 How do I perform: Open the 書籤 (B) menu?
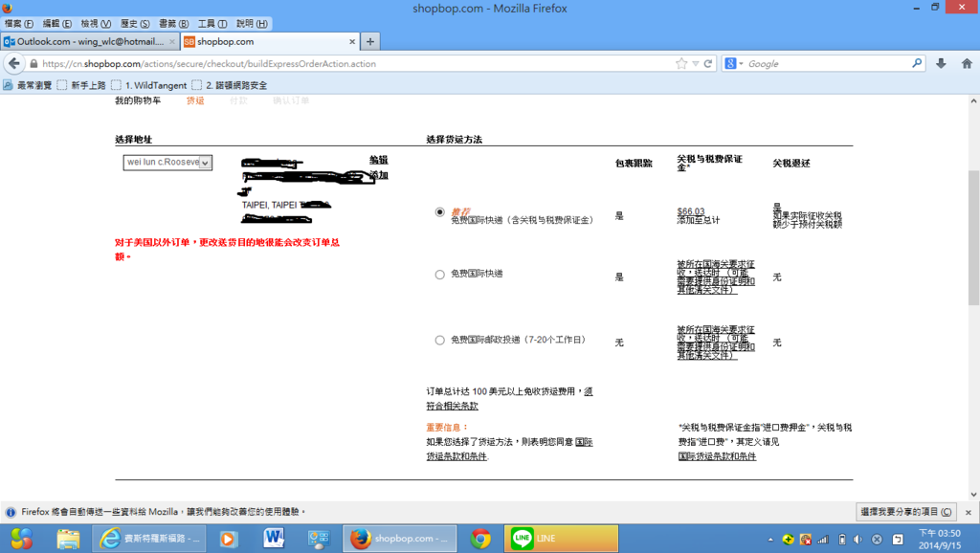174,24
